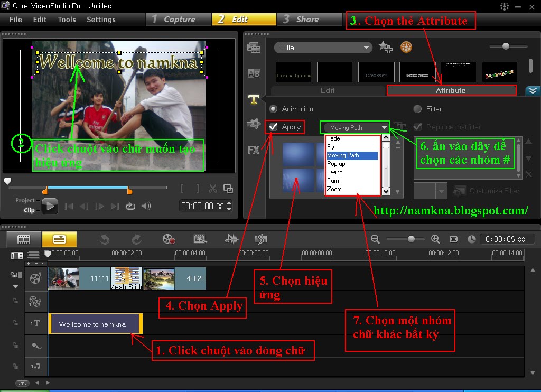Toggle Clip playback mode

point(30,210)
